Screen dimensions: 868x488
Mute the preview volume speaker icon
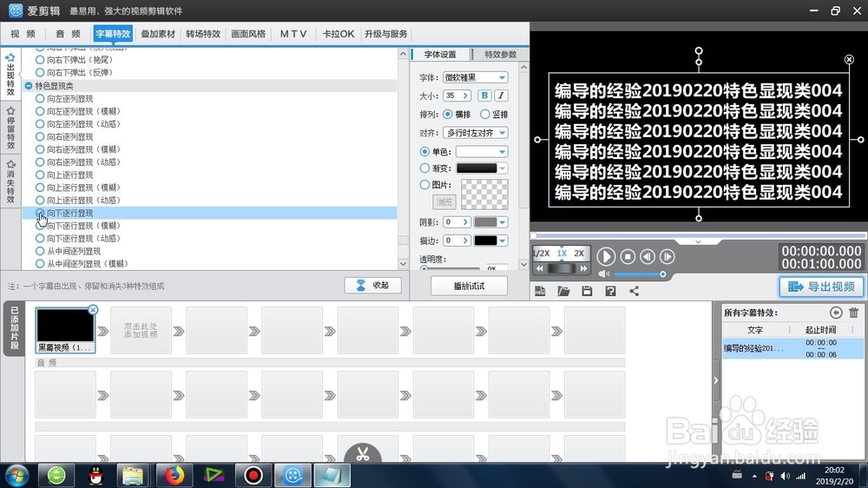pyautogui.click(x=603, y=274)
